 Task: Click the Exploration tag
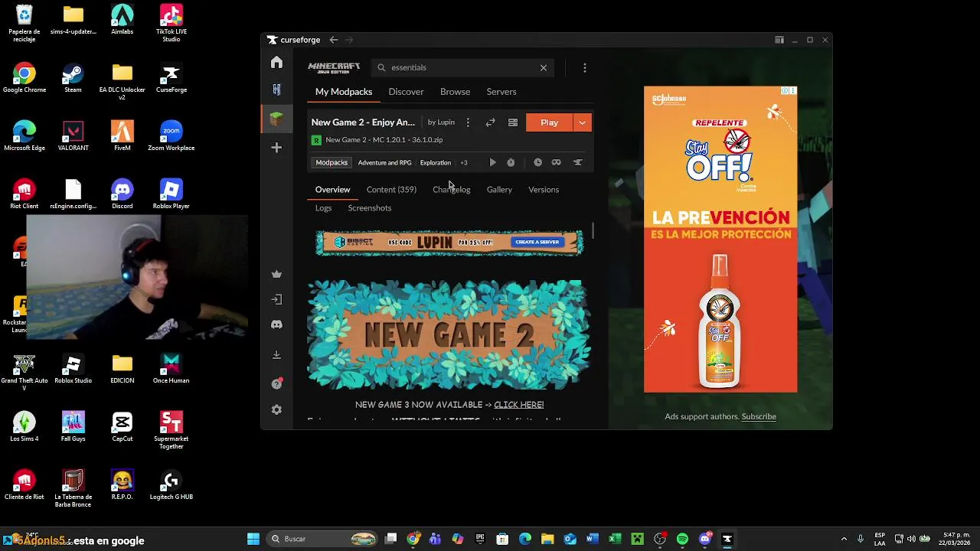tap(435, 162)
